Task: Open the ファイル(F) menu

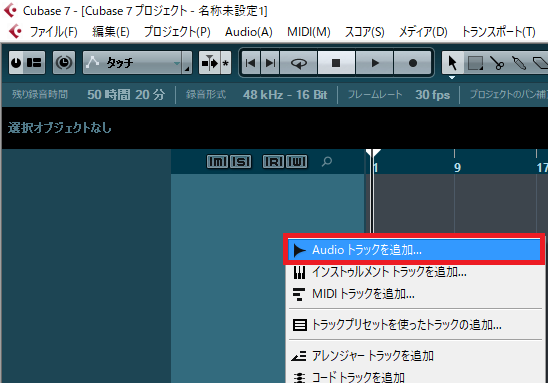Action: tap(53, 32)
